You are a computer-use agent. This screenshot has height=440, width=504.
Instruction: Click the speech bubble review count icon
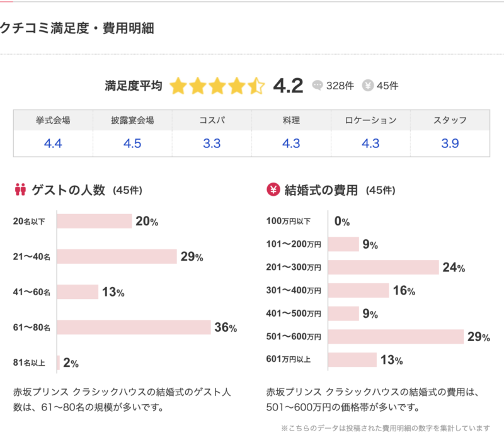tap(318, 86)
